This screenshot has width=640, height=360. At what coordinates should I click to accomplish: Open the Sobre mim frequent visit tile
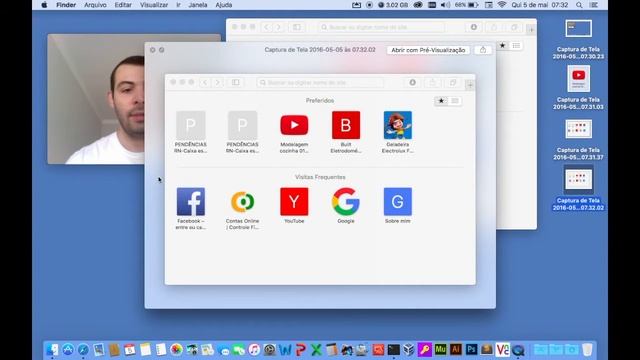pyautogui.click(x=398, y=205)
